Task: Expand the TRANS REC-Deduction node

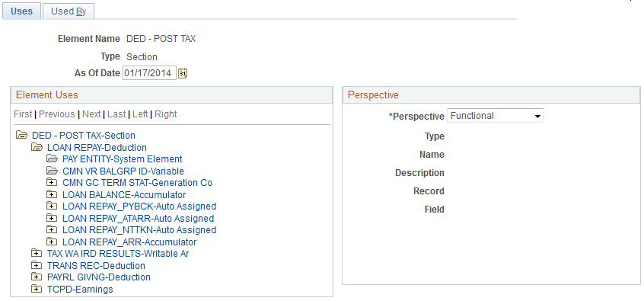Action: point(36,265)
